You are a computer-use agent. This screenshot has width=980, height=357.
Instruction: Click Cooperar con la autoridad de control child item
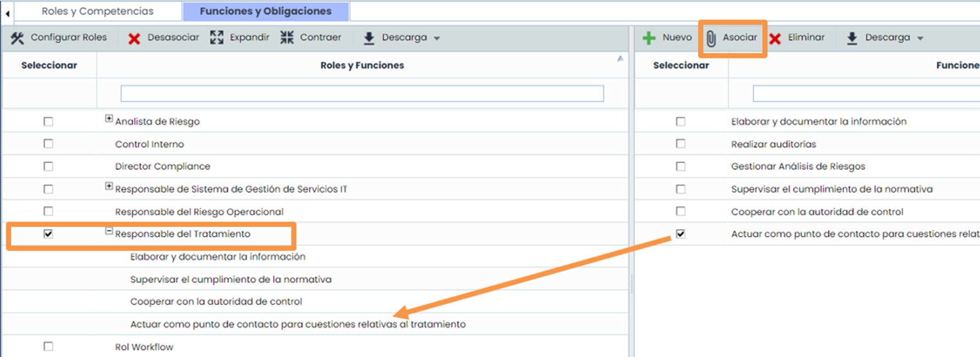(x=216, y=302)
